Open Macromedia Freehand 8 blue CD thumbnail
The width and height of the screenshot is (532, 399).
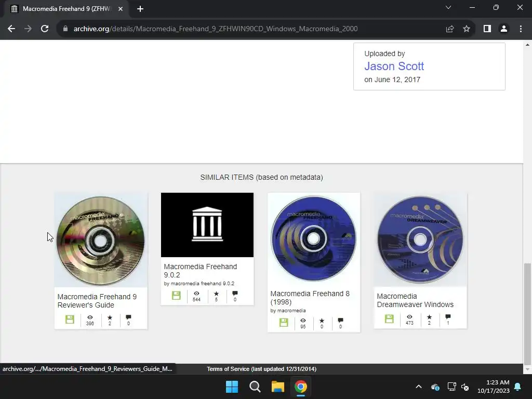[314, 239]
